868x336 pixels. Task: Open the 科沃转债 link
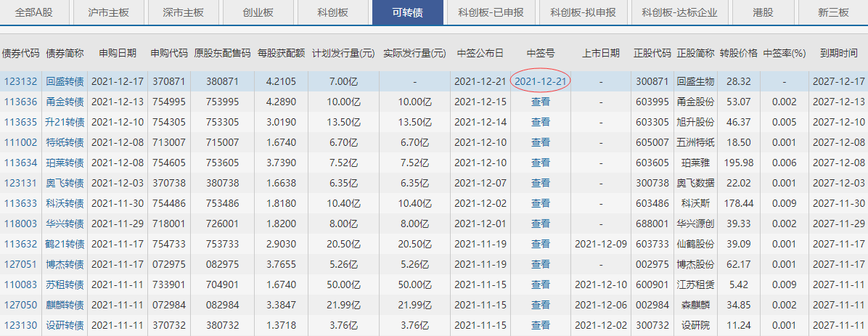click(65, 203)
